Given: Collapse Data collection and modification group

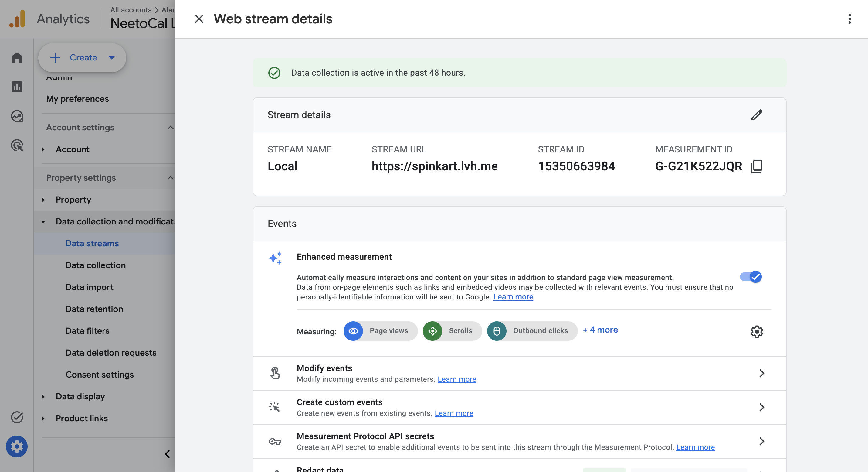Looking at the screenshot, I should 43,222.
